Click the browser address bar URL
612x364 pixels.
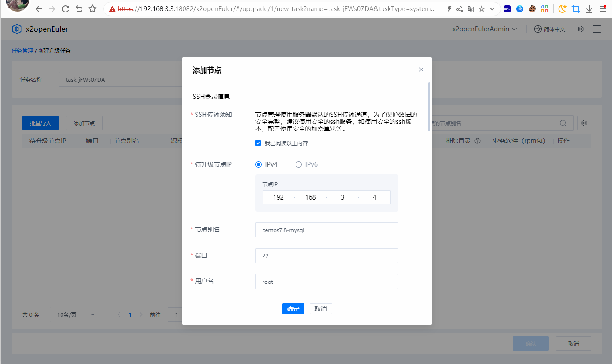[x=276, y=9]
